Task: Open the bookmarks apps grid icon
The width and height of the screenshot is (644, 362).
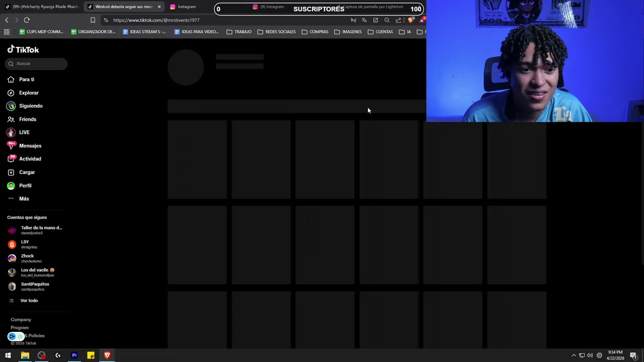Action: point(7,32)
